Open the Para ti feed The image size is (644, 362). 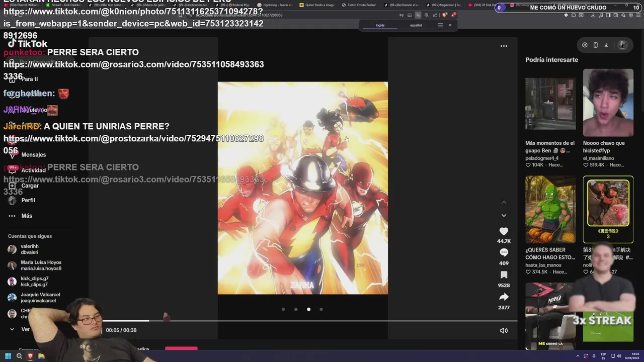(x=23, y=79)
